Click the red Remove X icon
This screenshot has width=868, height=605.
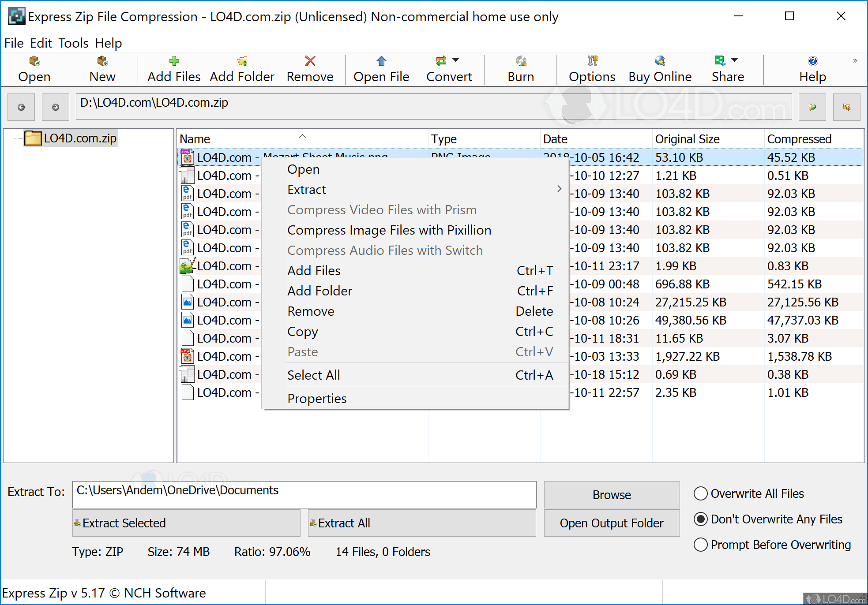point(310,61)
